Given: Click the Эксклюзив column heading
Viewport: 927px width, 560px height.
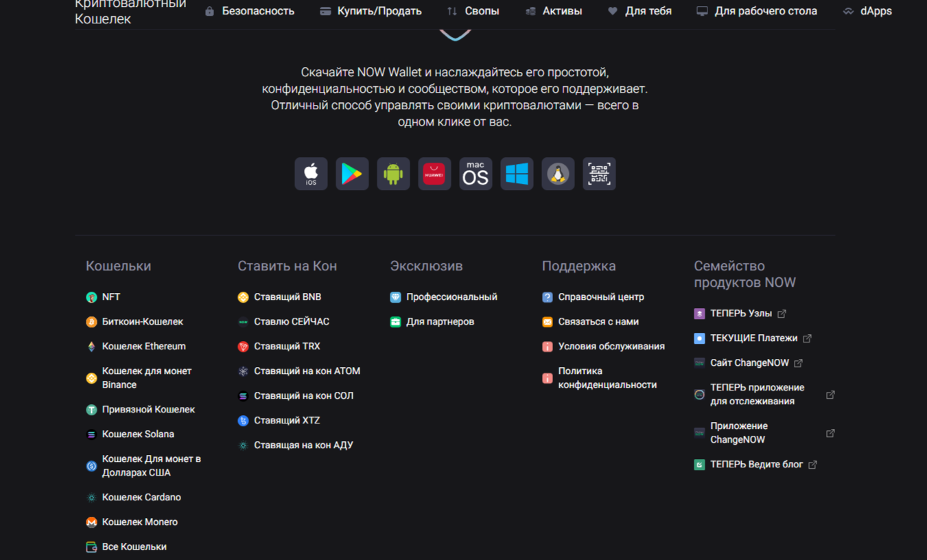Looking at the screenshot, I should point(426,266).
